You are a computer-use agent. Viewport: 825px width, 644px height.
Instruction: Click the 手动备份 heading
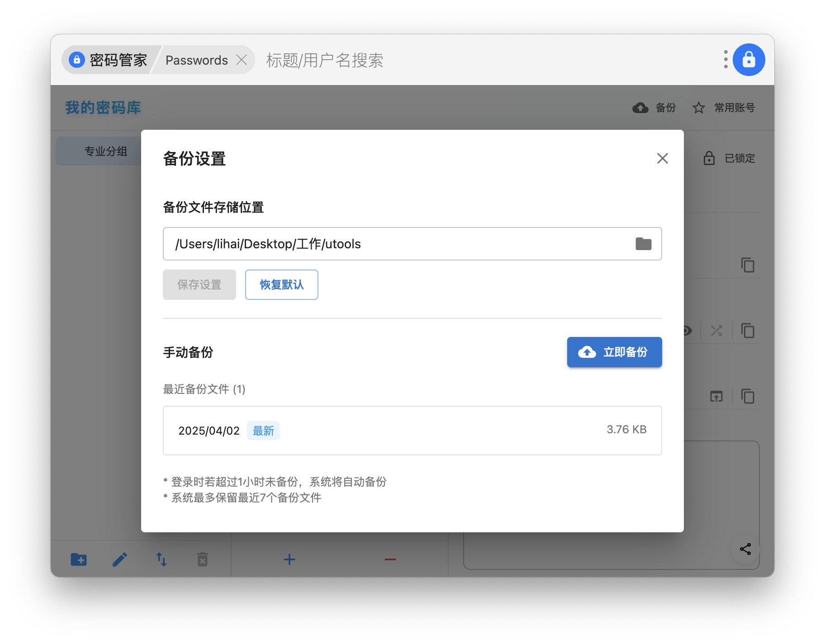click(188, 352)
